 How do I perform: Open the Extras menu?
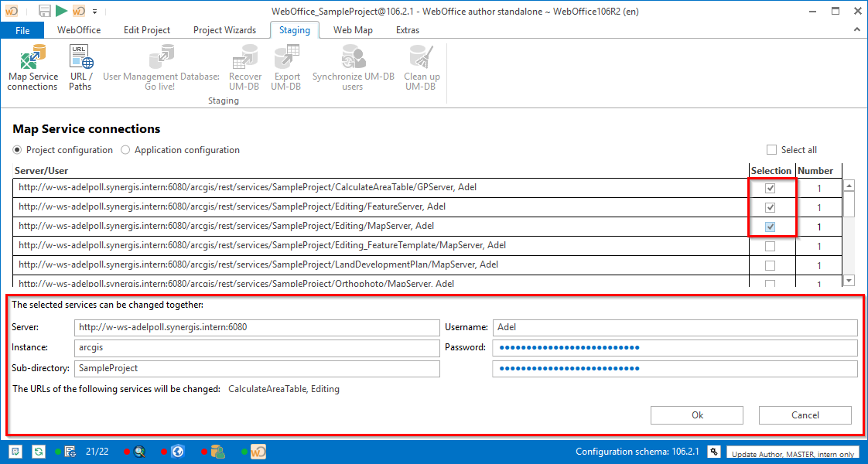click(x=408, y=29)
